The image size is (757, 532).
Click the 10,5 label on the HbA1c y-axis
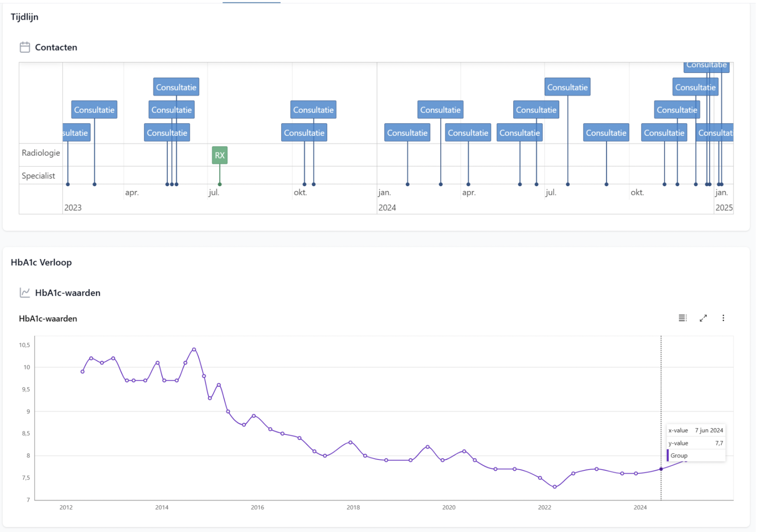click(x=24, y=345)
